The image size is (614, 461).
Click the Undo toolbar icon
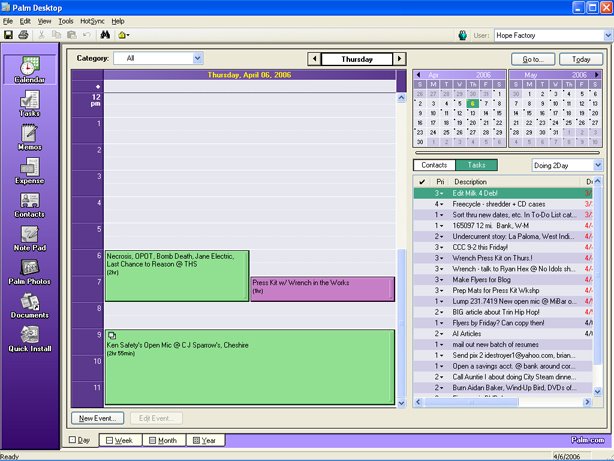click(x=87, y=35)
